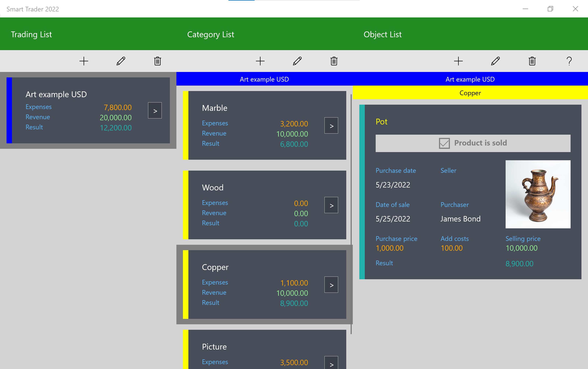Open help with the question mark icon
This screenshot has height=369, width=588.
coord(569,61)
